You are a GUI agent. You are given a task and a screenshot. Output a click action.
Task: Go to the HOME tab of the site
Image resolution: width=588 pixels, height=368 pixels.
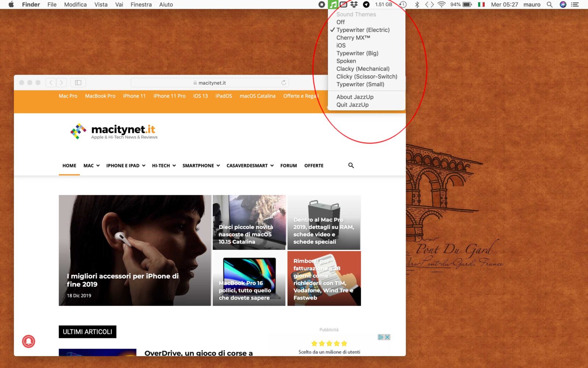69,166
